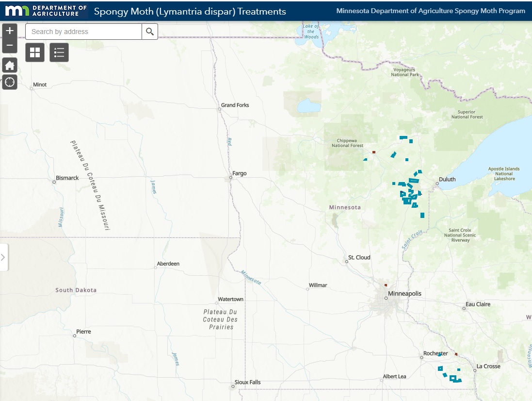Click the Voyageurs National Park label
Viewport: 532px width, 401px height.
pos(405,72)
